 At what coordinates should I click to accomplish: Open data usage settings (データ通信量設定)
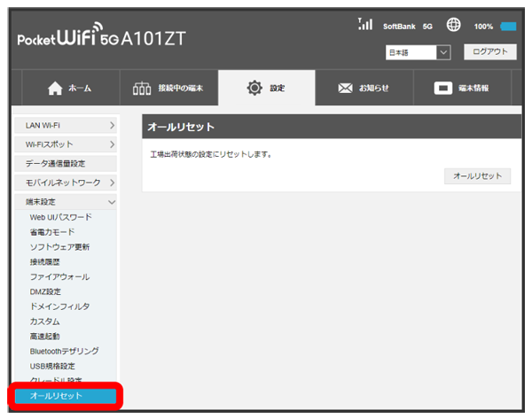pos(66,163)
